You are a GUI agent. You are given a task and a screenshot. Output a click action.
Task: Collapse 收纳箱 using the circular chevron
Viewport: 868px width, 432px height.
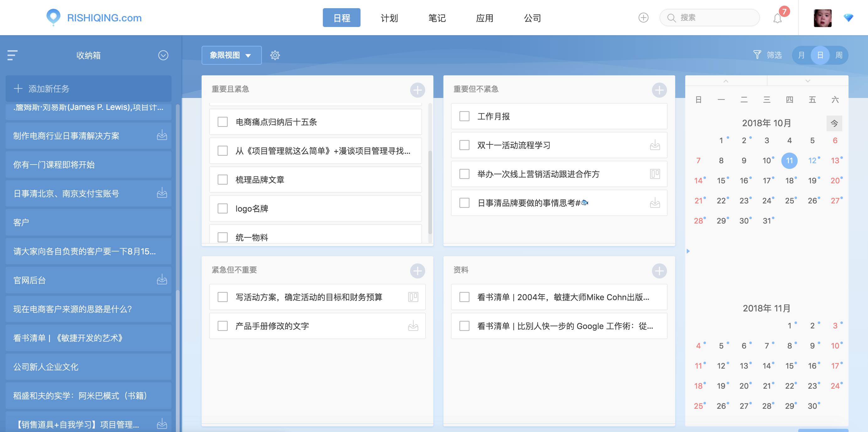coord(163,55)
